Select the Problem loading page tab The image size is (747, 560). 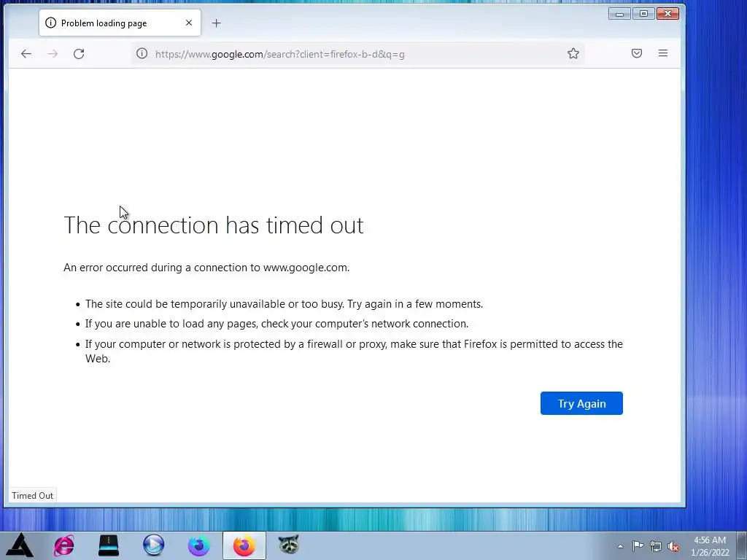[120, 23]
